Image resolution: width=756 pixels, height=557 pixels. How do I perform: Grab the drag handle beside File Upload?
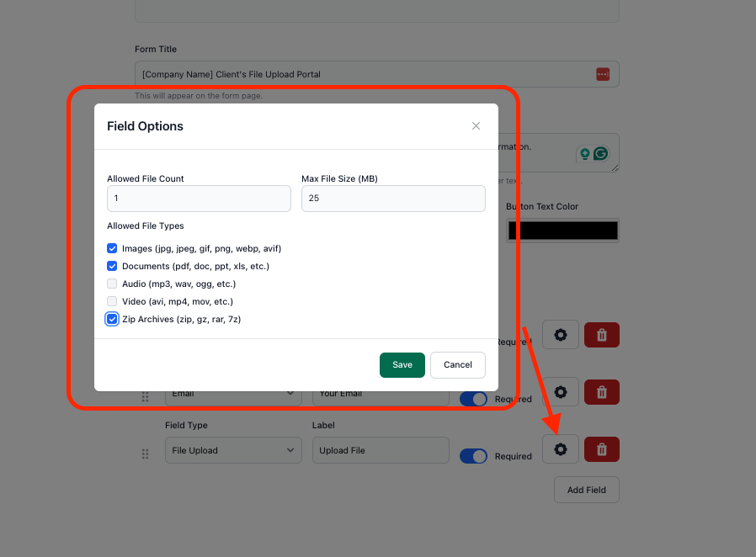[x=145, y=454]
